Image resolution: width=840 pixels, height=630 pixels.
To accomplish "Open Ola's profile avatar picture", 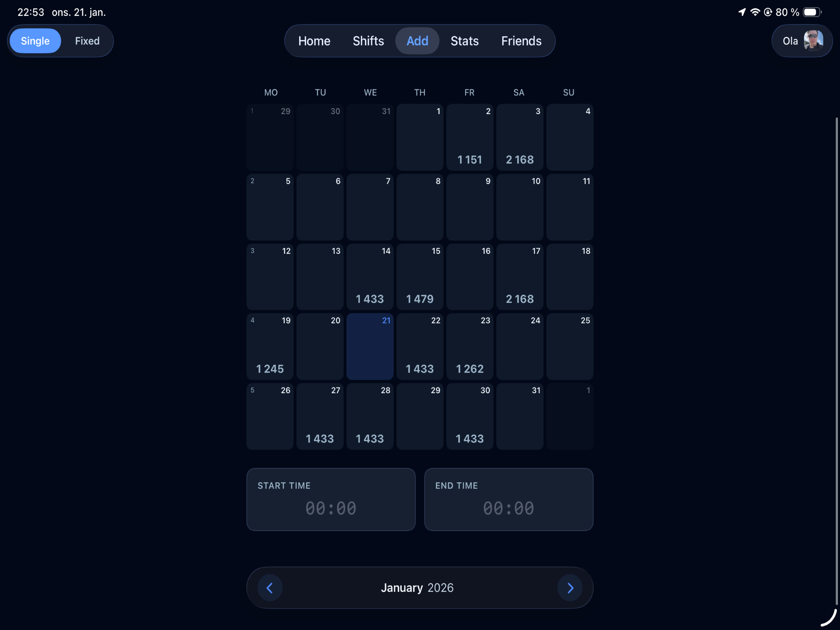I will [813, 41].
